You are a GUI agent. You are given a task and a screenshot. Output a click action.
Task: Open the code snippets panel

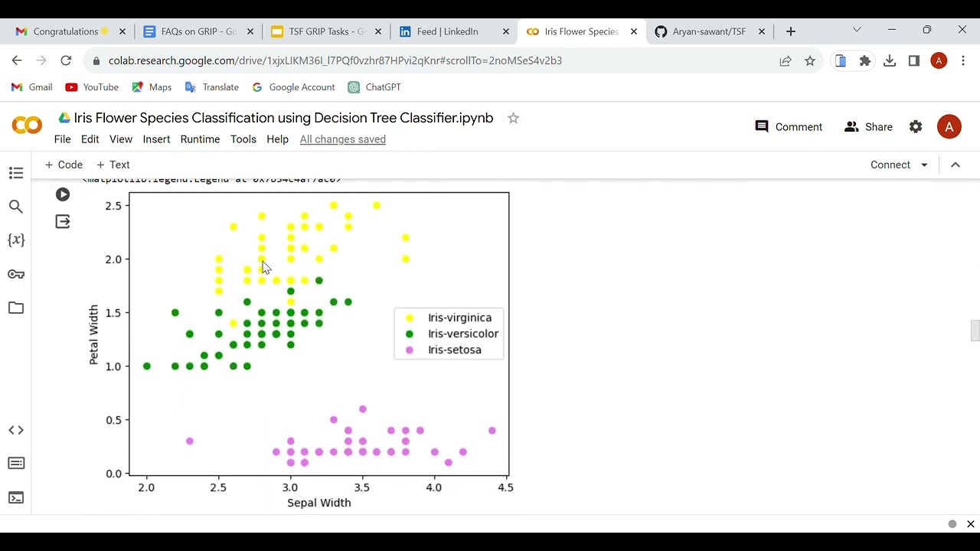point(16,430)
